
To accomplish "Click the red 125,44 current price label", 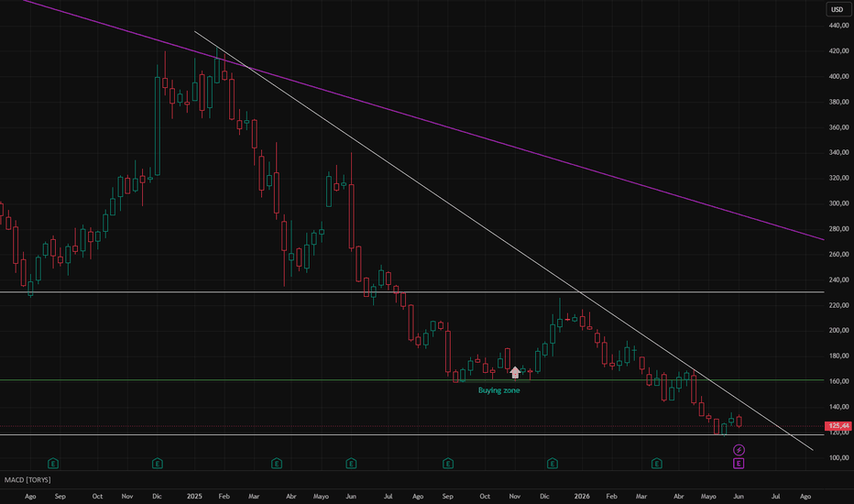I will (838, 425).
